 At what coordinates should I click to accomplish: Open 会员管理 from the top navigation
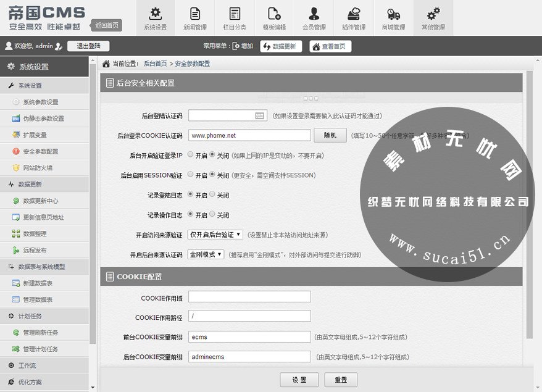[314, 17]
